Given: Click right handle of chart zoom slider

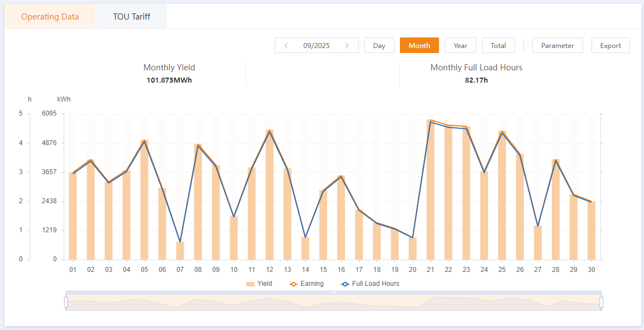Looking at the screenshot, I should tap(601, 302).
